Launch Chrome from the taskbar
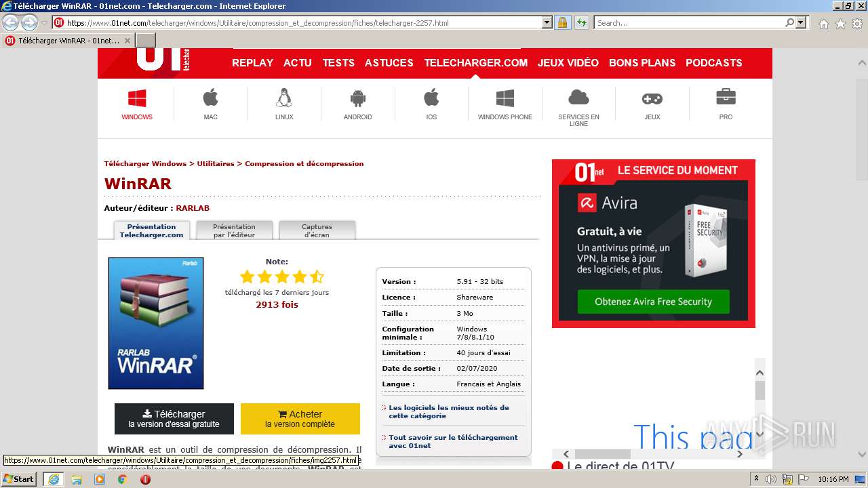Image resolution: width=868 pixels, height=488 pixels. (123, 479)
